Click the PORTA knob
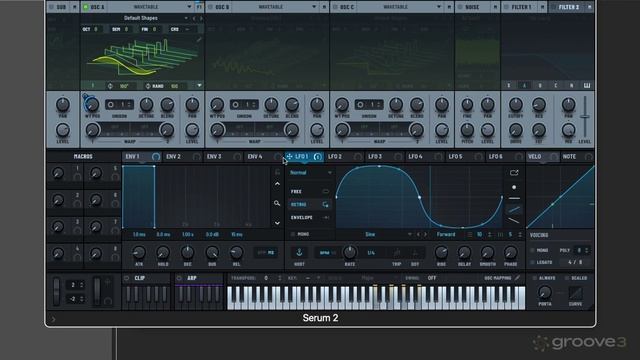 point(544,292)
